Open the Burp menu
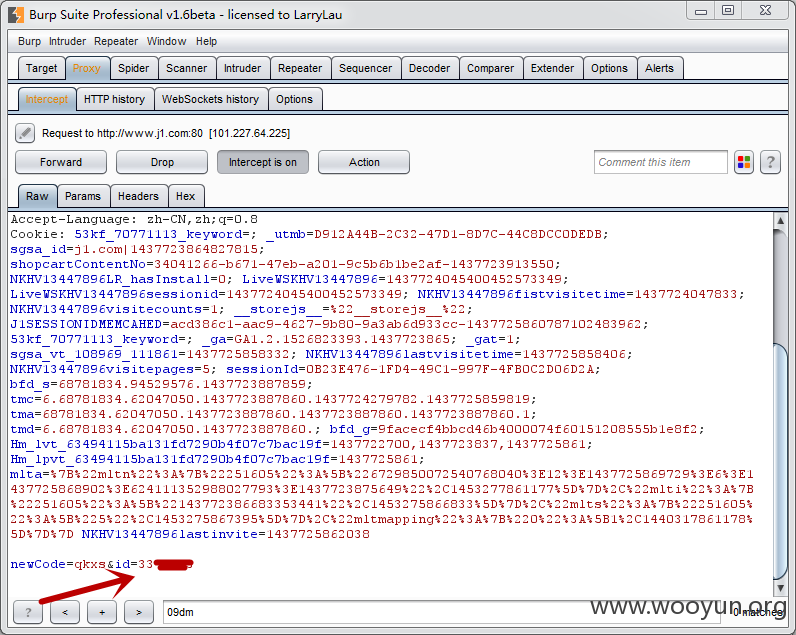 pyautogui.click(x=29, y=42)
